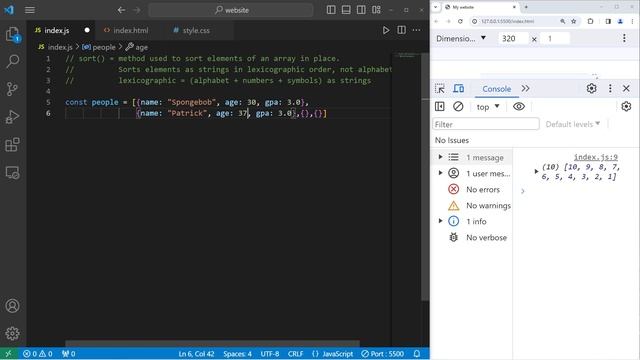Image resolution: width=640 pixels, height=360 pixels.
Task: Select the Console tab in DevTools
Action: 496,89
